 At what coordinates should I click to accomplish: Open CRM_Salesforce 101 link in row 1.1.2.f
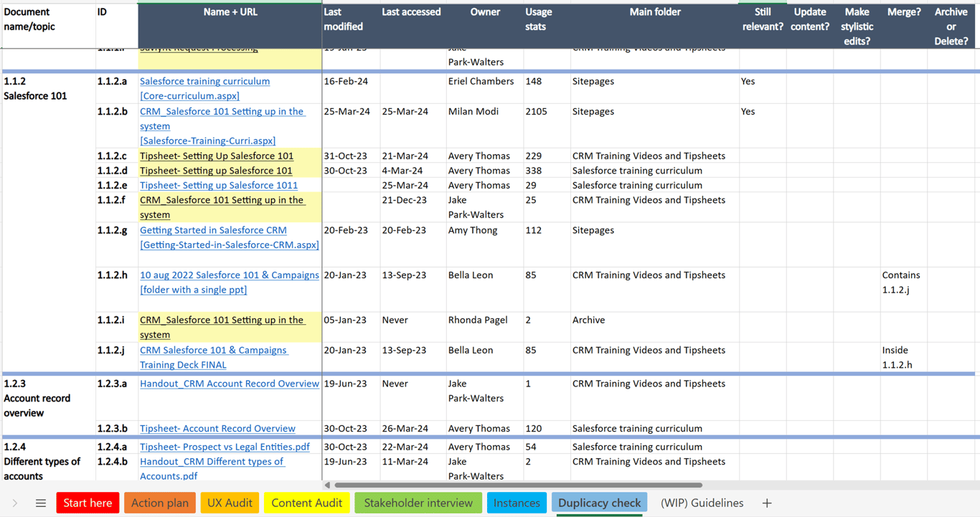click(222, 207)
